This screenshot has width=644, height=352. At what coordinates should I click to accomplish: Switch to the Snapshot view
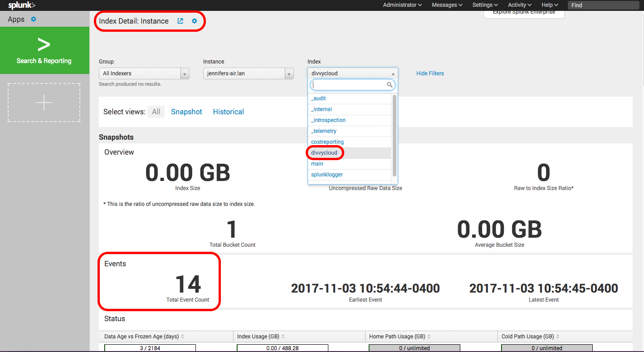pos(186,112)
